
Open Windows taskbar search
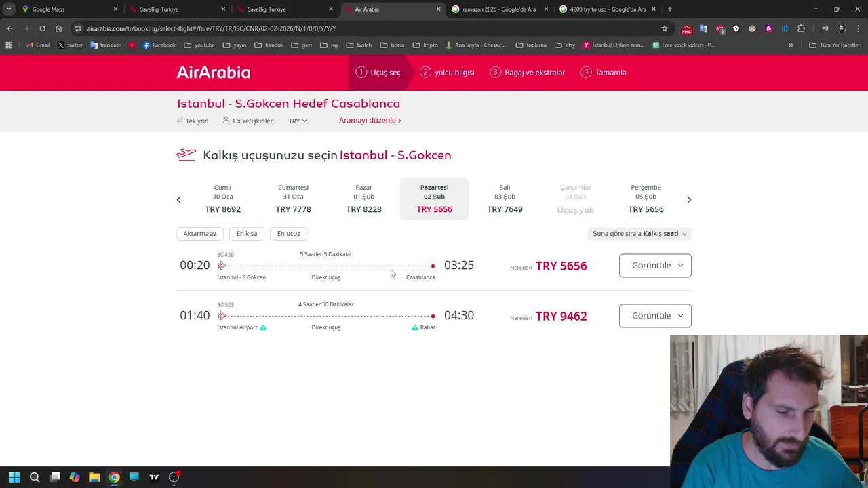coord(35,477)
